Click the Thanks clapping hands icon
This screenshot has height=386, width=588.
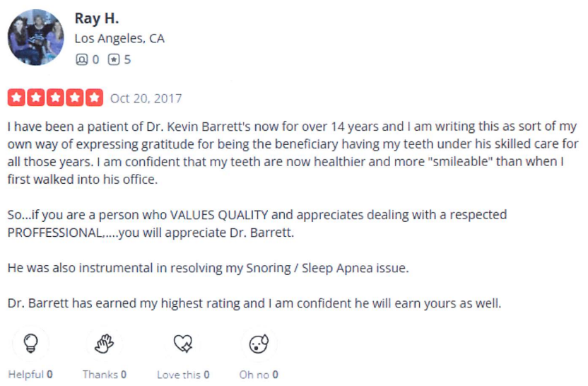[105, 344]
